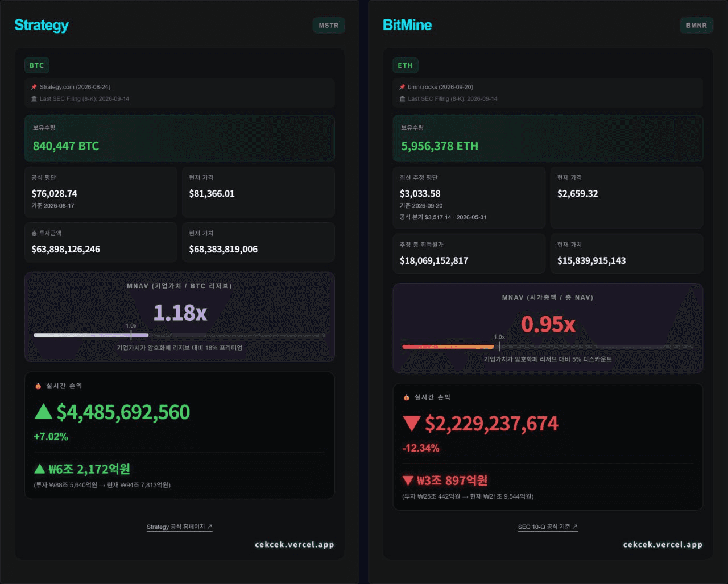Viewport: 728px width, 584px height.
Task: Click the +7.02% gain percentage
Action: pyautogui.click(x=51, y=437)
